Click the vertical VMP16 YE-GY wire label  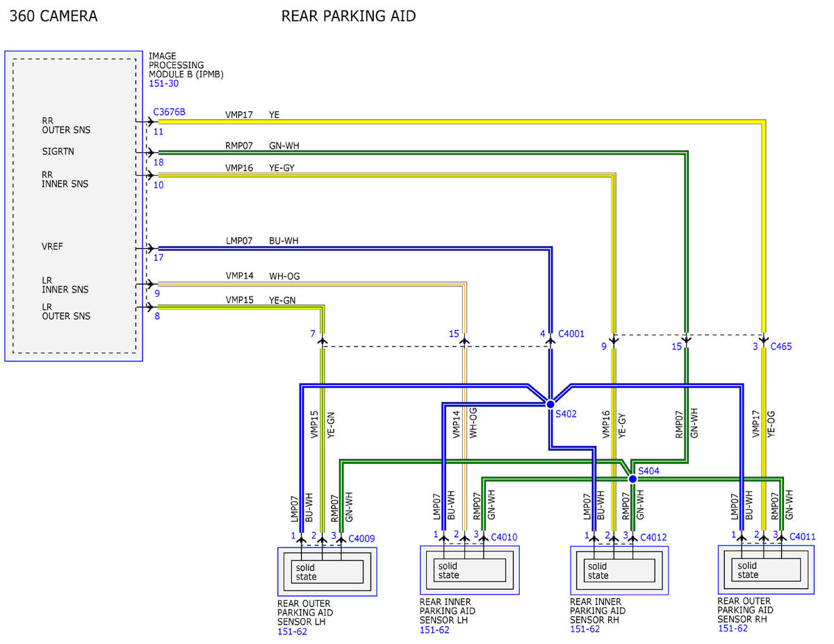614,423
